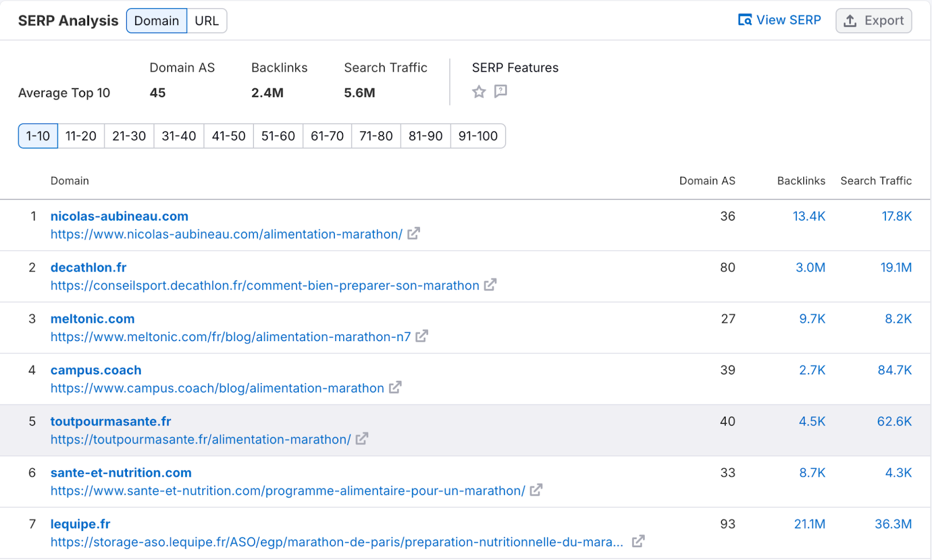
Task: Click the Search Traffic table column header
Action: point(876,181)
